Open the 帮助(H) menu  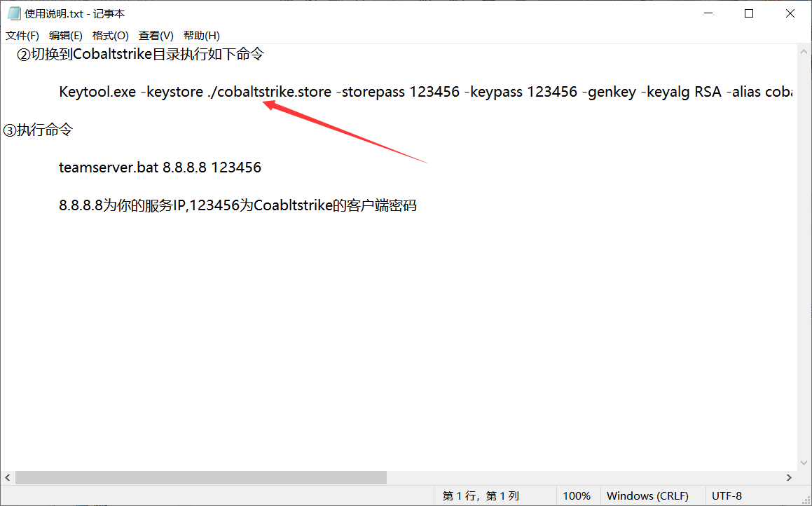tap(202, 35)
